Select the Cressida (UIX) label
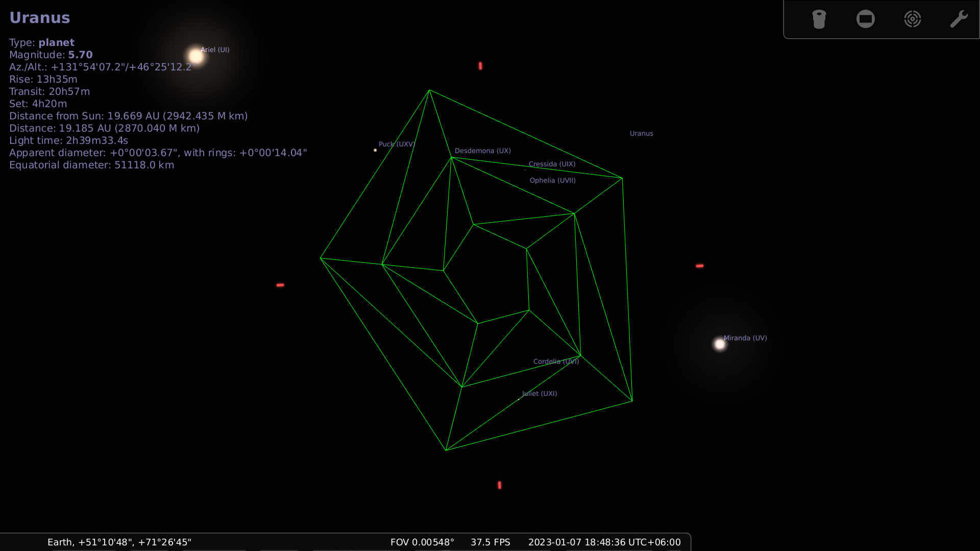The height and width of the screenshot is (551, 980). point(552,164)
